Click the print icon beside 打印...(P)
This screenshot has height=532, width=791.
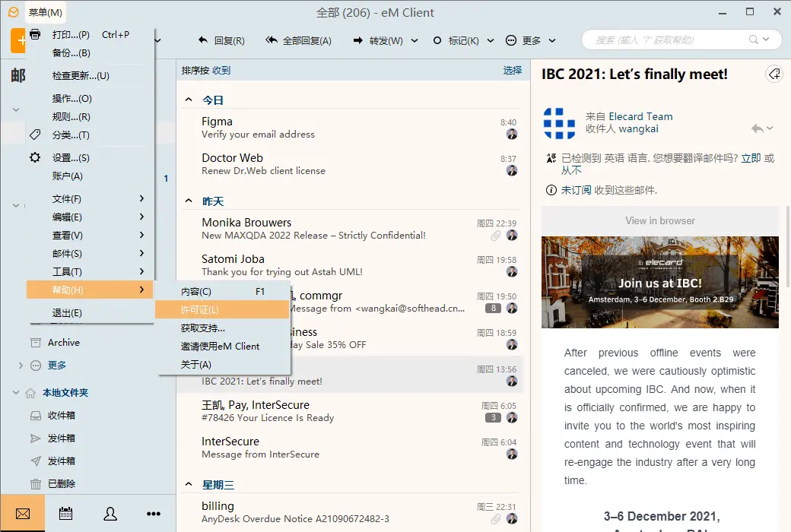click(x=35, y=35)
